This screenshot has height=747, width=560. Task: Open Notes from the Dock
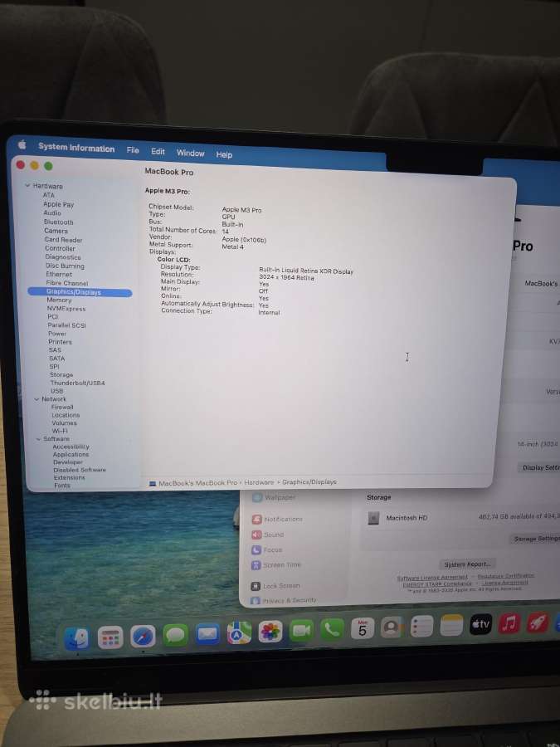pyautogui.click(x=451, y=625)
